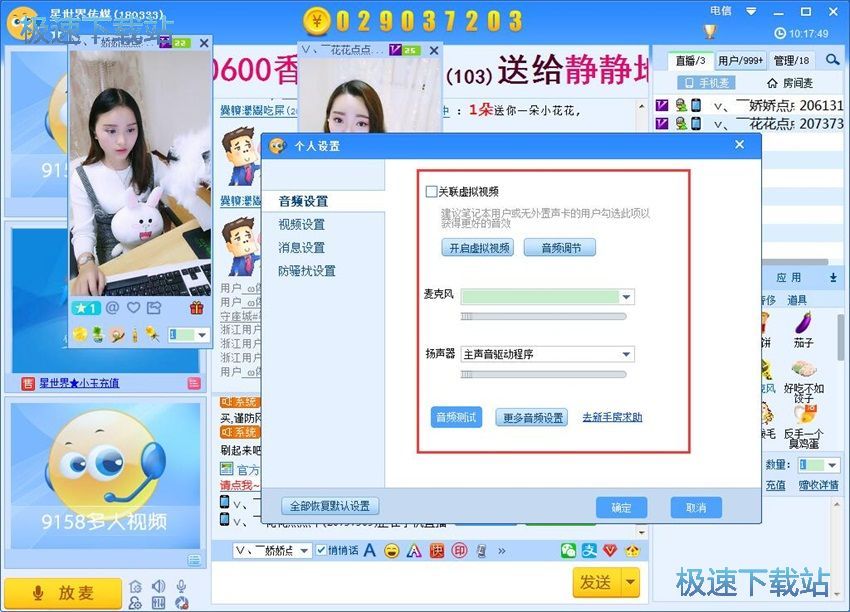The image size is (850, 612).
Task: Click the red 快 quick reply icon
Action: [436, 551]
